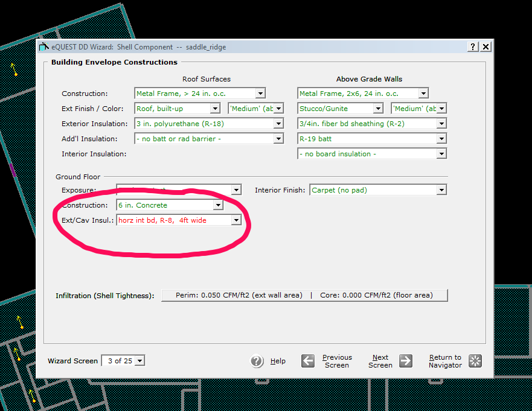Click the Infiltration Shell Tightness button

click(304, 295)
